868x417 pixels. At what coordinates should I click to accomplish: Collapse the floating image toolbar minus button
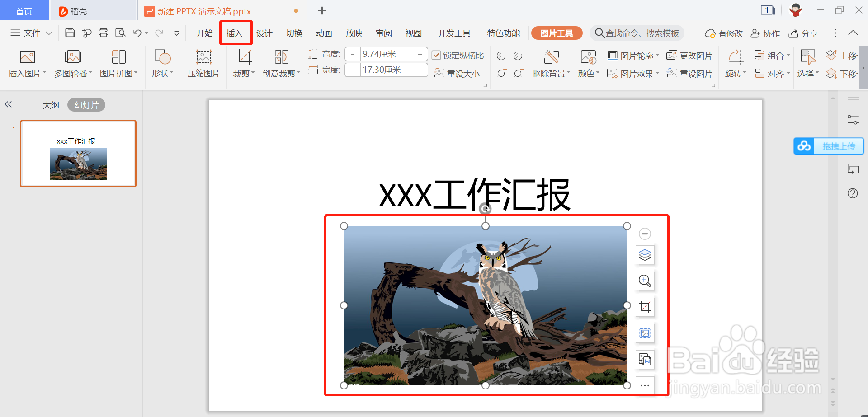645,234
